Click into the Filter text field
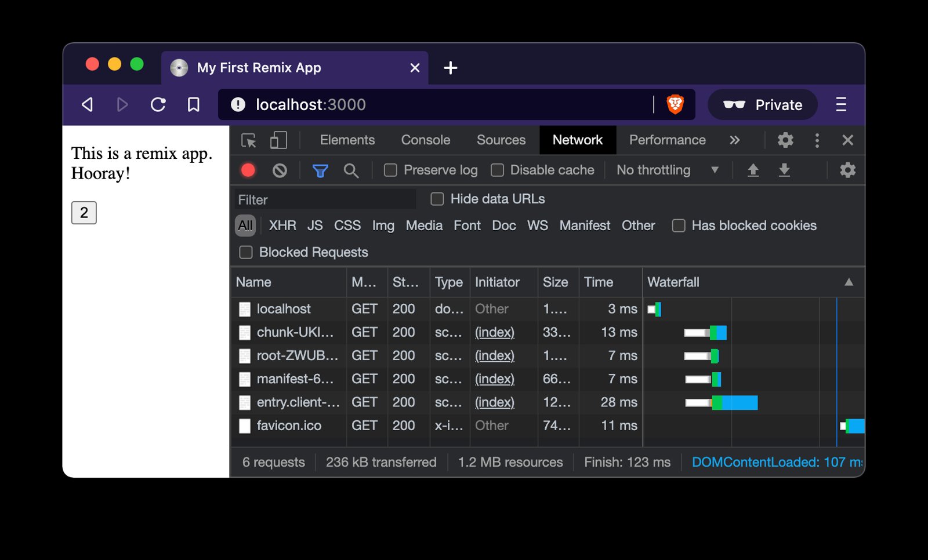Viewport: 928px width, 560px height. point(325,199)
